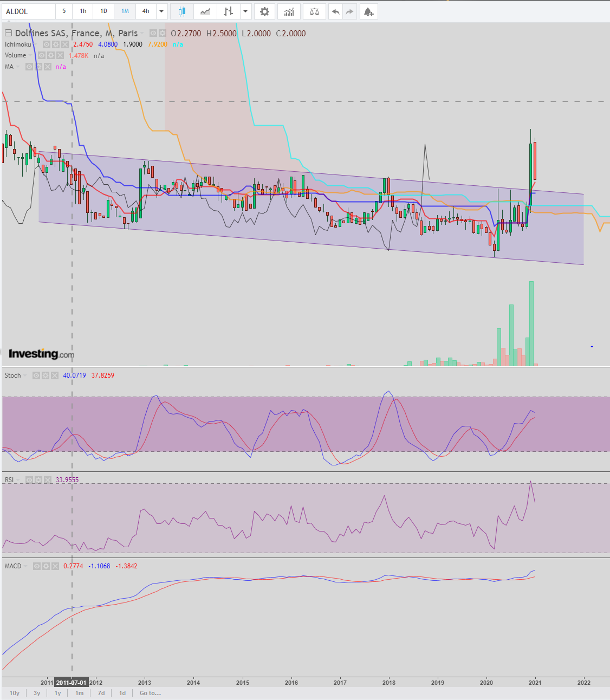The width and height of the screenshot is (610, 700).
Task: Select the 4h interval
Action: (x=146, y=11)
